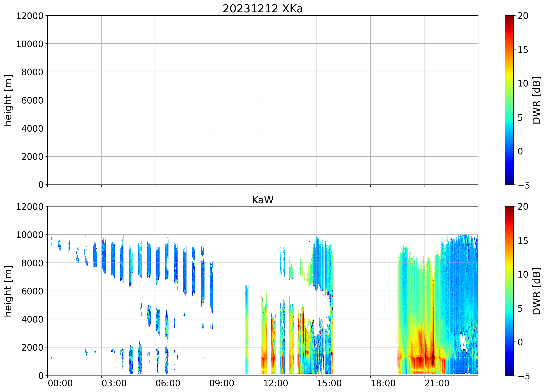Image resolution: width=546 pixels, height=392 pixels.
Task: Click the top 'DWR [dB]' colorbar label
Action: pos(537,100)
